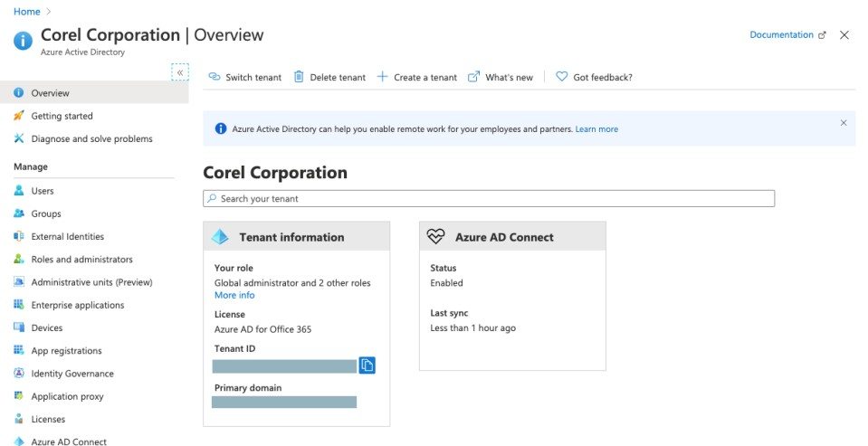Select Administrative units (Preview)
Viewport: 868px width, 446px height.
[94, 281]
